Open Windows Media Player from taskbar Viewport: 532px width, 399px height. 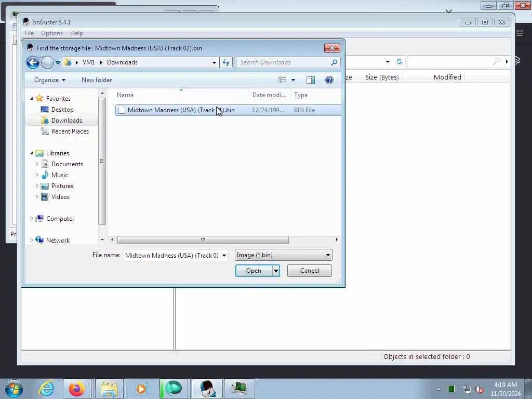[x=141, y=389]
